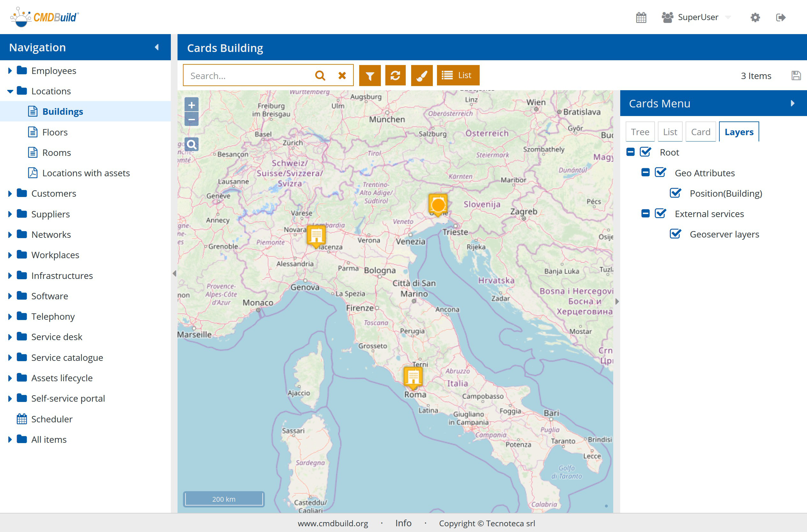Switch to the Card tab

(701, 132)
